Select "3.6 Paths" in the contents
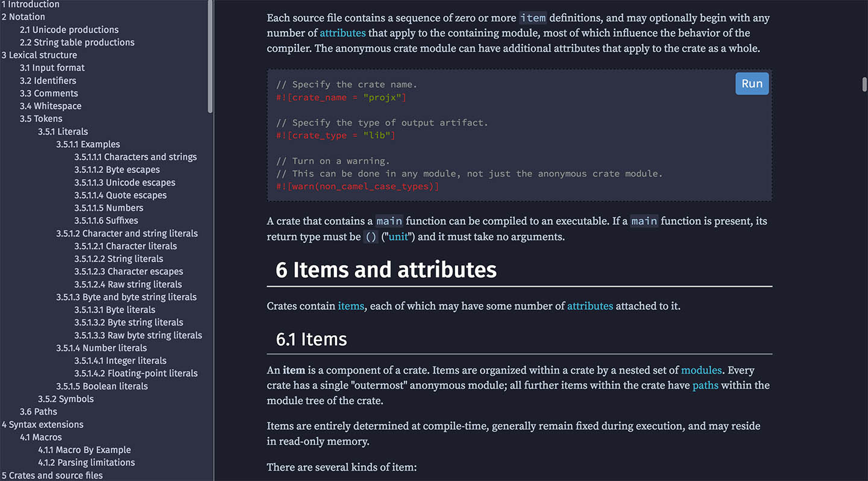The width and height of the screenshot is (868, 481). (x=38, y=411)
